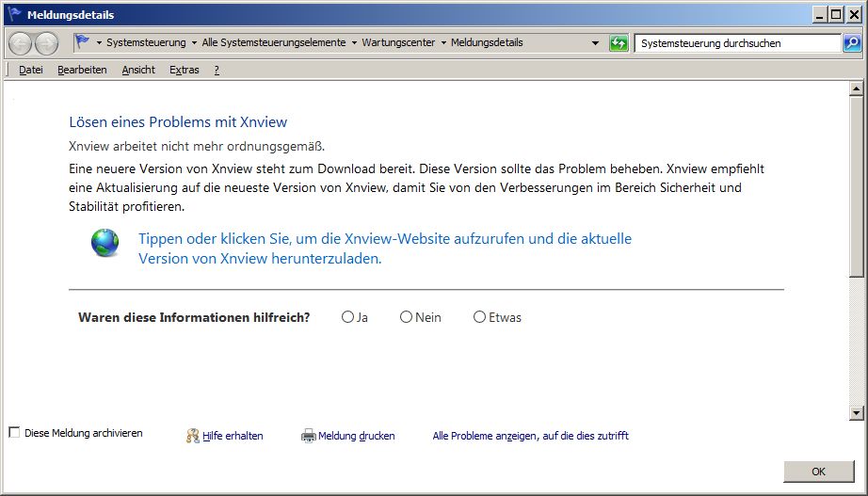Screen dimensions: 868x496
Task: Click the Waren diese Informationen hilfreich label
Action: (194, 317)
